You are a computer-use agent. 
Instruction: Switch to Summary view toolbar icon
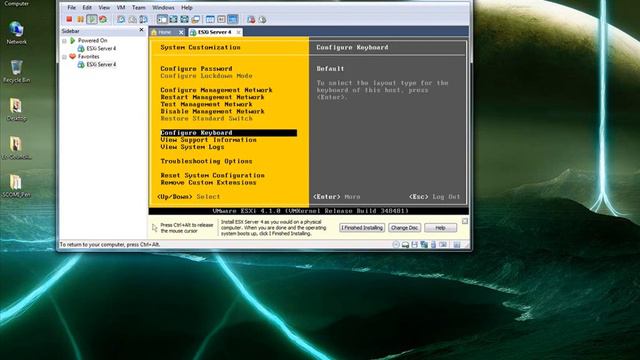(210, 19)
